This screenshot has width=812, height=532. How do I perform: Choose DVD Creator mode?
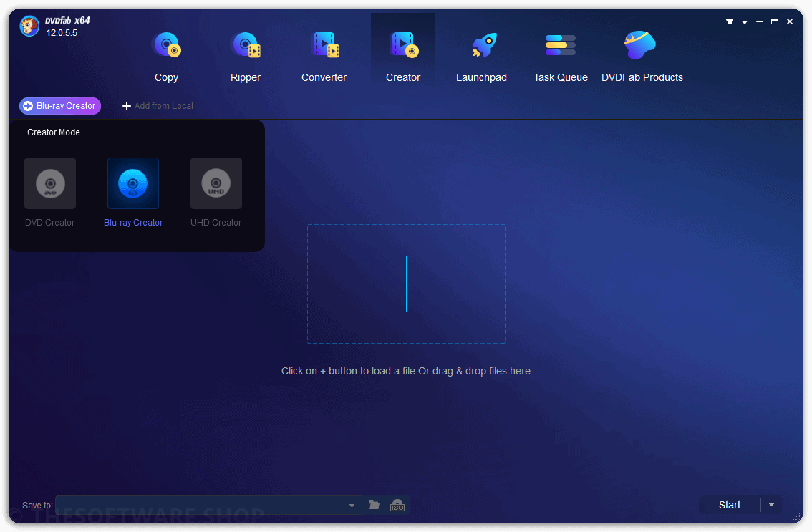point(49,192)
